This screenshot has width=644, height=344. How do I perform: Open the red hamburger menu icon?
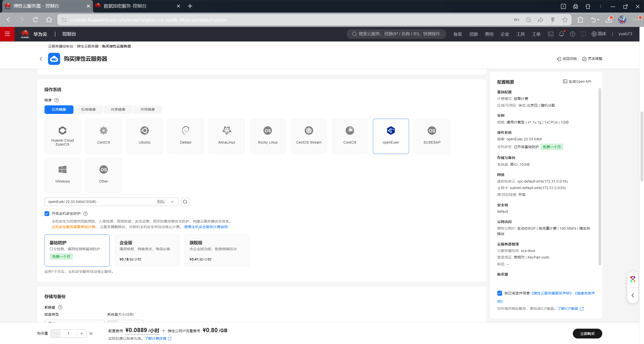pyautogui.click(x=7, y=34)
